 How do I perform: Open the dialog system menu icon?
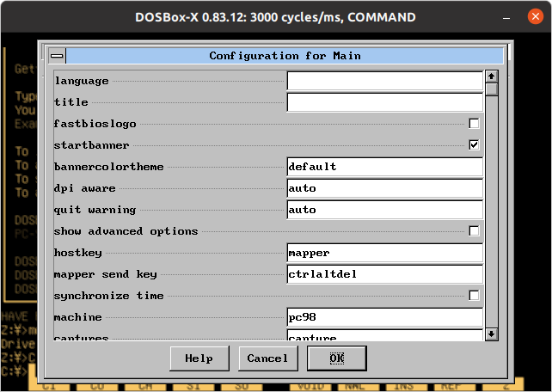[57, 56]
